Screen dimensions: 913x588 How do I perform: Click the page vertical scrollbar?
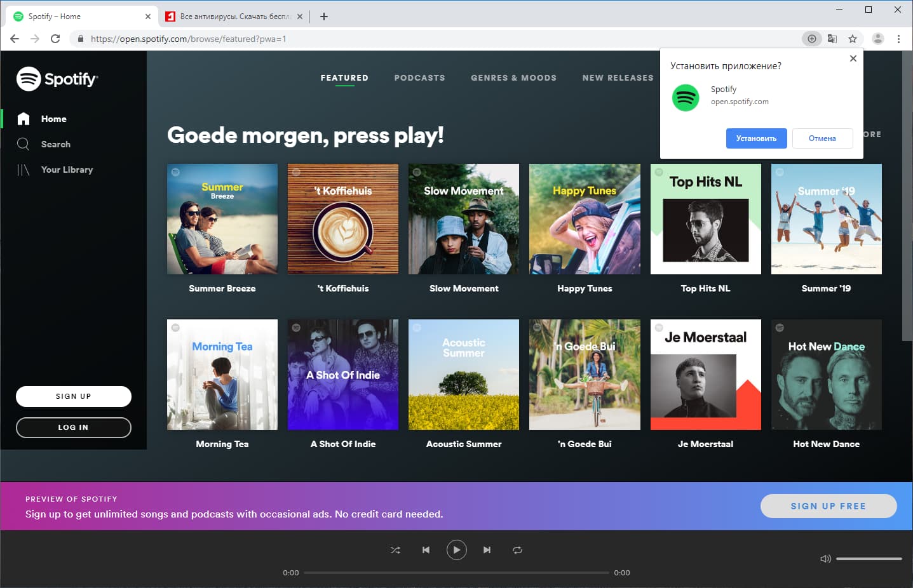(x=907, y=197)
